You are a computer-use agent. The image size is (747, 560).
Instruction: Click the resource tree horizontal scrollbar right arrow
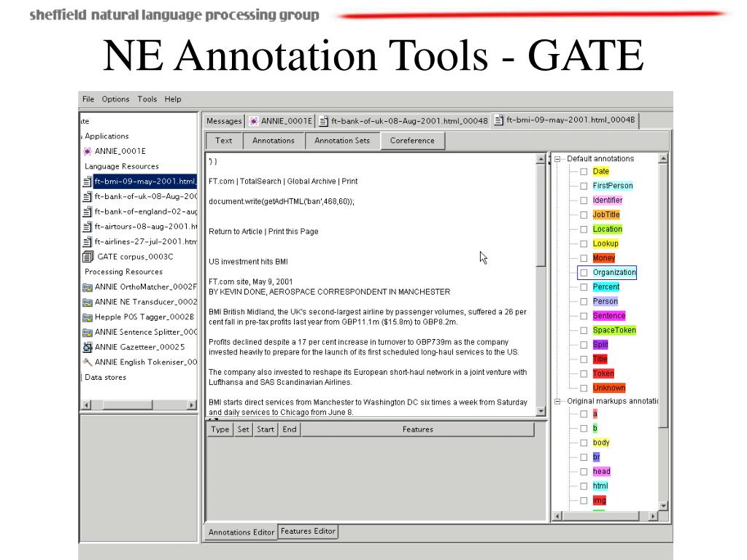point(192,405)
